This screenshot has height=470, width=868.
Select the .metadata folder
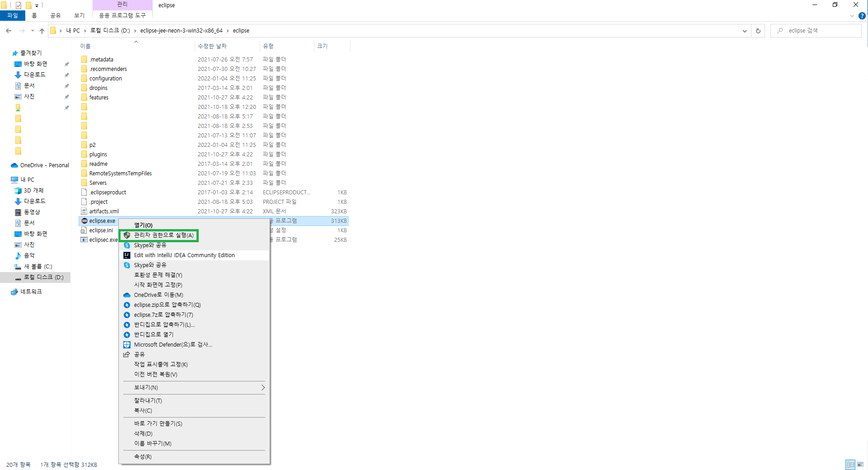point(101,60)
